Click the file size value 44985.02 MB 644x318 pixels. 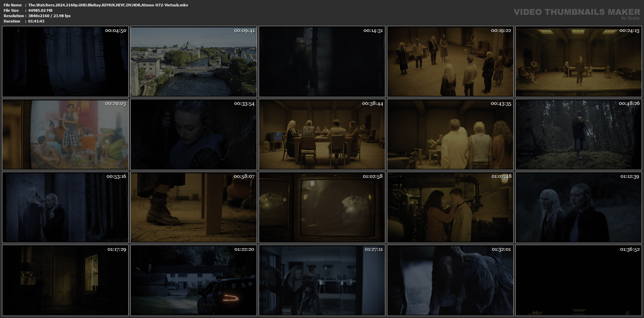click(40, 10)
